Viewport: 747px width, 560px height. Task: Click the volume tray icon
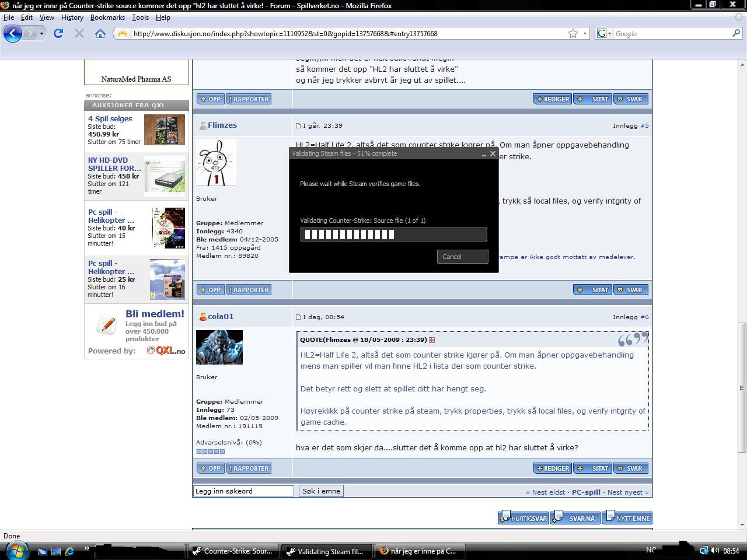point(715,551)
